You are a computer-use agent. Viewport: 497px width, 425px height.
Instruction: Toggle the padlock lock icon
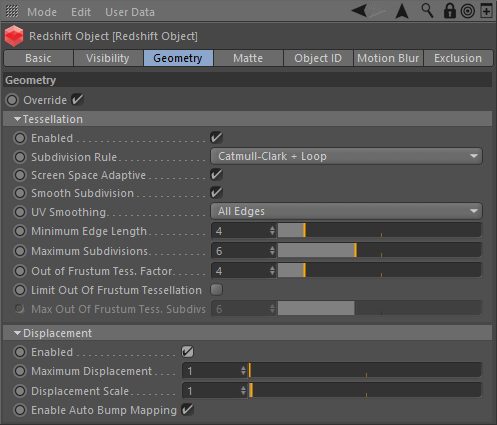tap(450, 11)
